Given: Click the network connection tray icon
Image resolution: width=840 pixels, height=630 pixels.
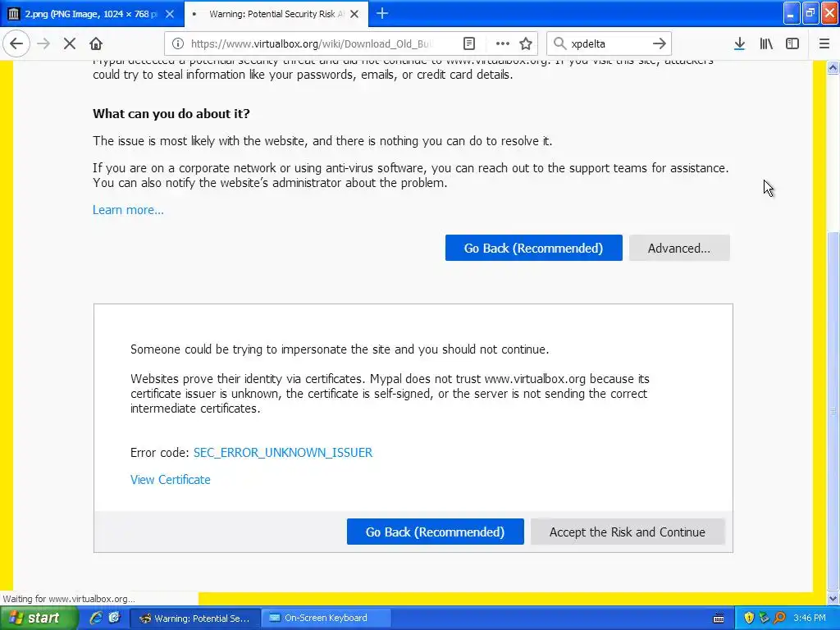Looking at the screenshot, I should click(x=764, y=619).
